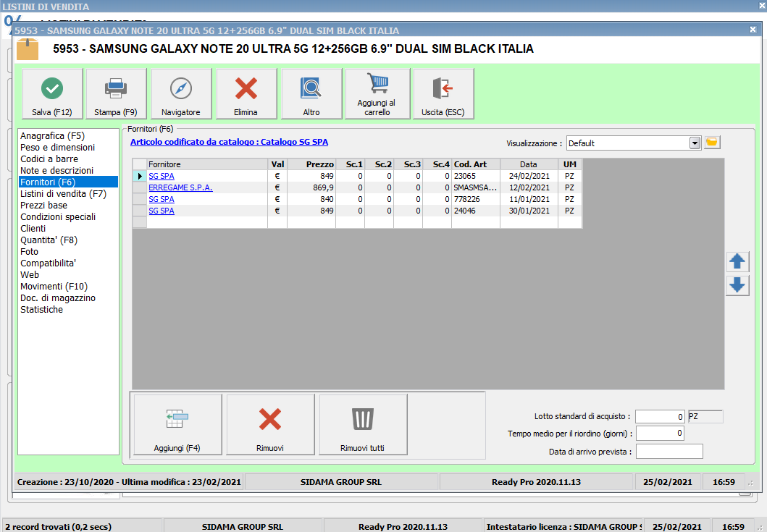Open Web section
The height and width of the screenshot is (532, 767).
30,275
